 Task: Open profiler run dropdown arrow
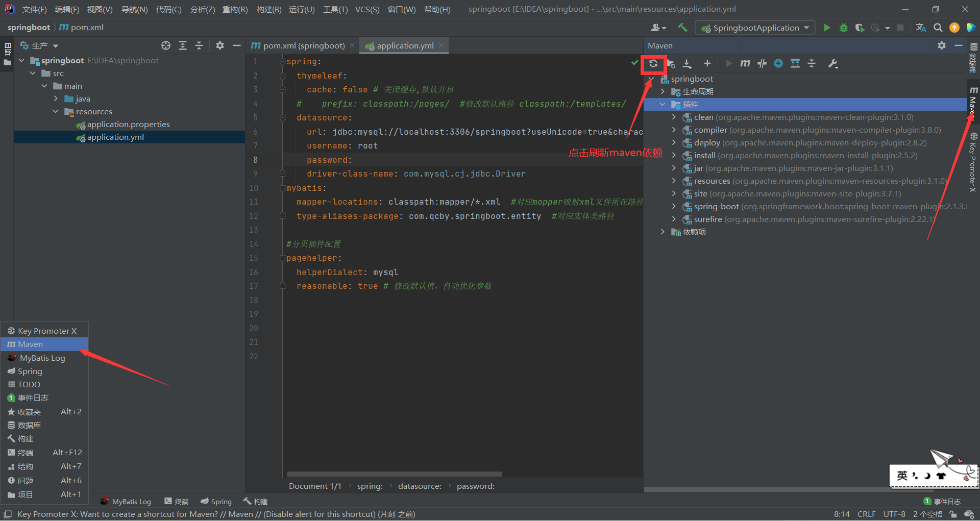[x=888, y=28]
